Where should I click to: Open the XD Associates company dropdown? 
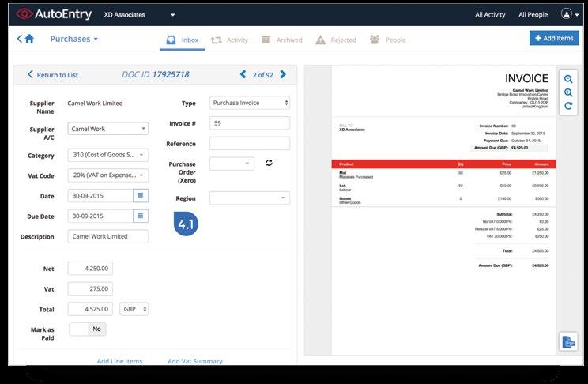(140, 15)
